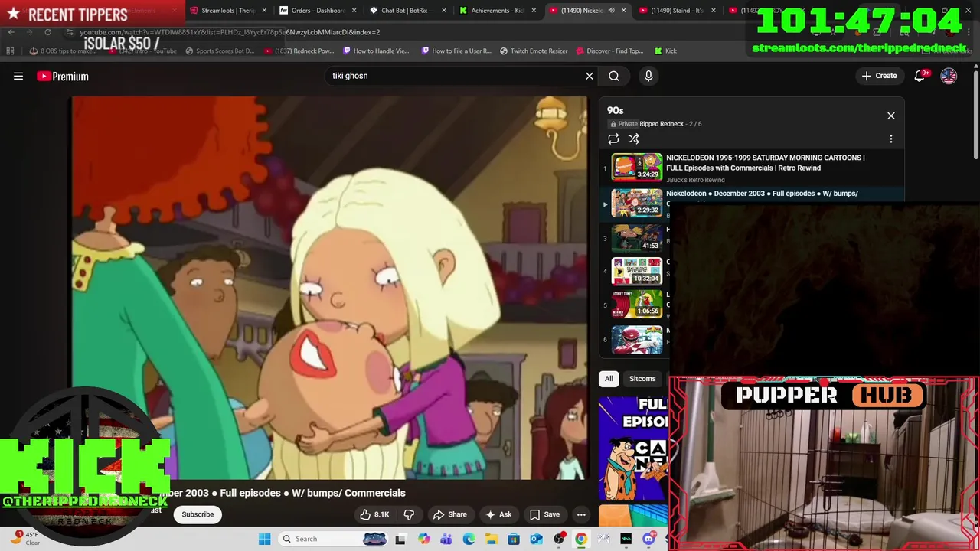Open Discord from the taskbar
The height and width of the screenshot is (551, 980).
[648, 539]
